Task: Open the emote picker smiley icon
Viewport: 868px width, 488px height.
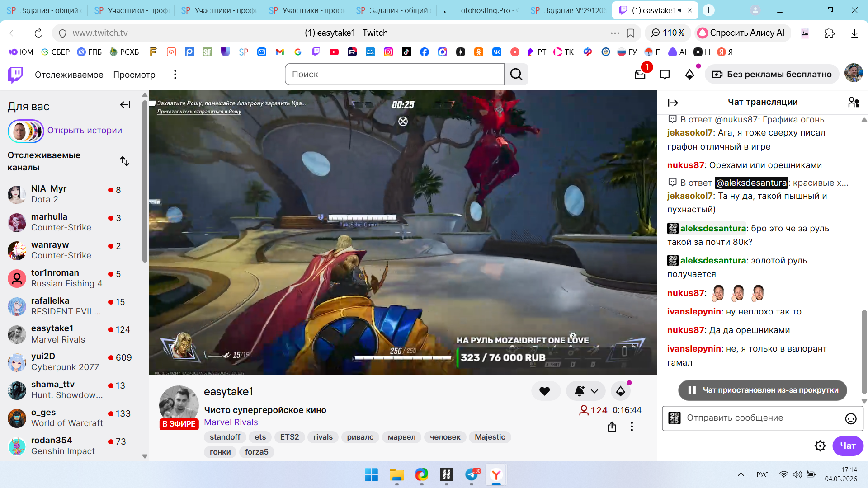Action: 850,418
